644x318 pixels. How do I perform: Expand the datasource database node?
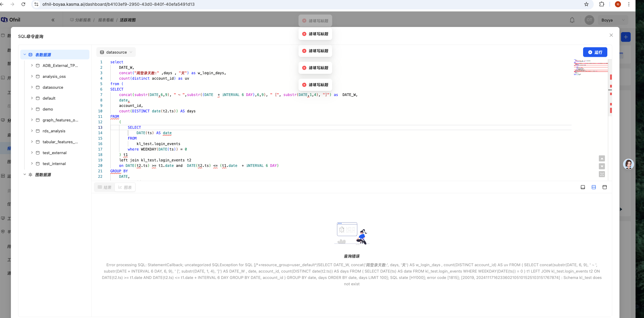32,87
